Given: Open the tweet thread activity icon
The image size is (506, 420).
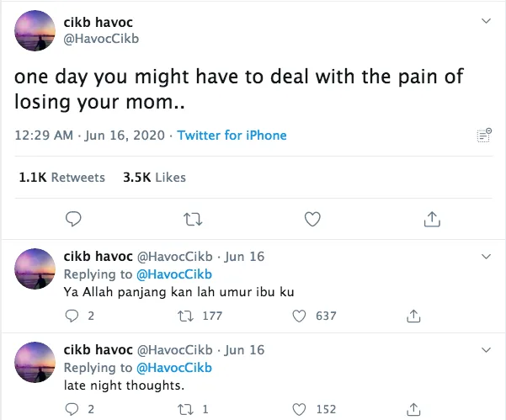Looking at the screenshot, I should pos(484,136).
